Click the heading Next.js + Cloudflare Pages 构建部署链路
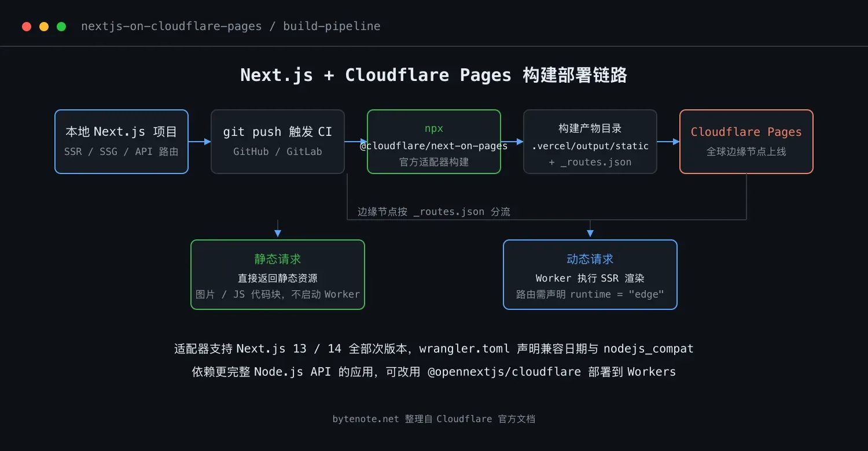 pos(434,75)
